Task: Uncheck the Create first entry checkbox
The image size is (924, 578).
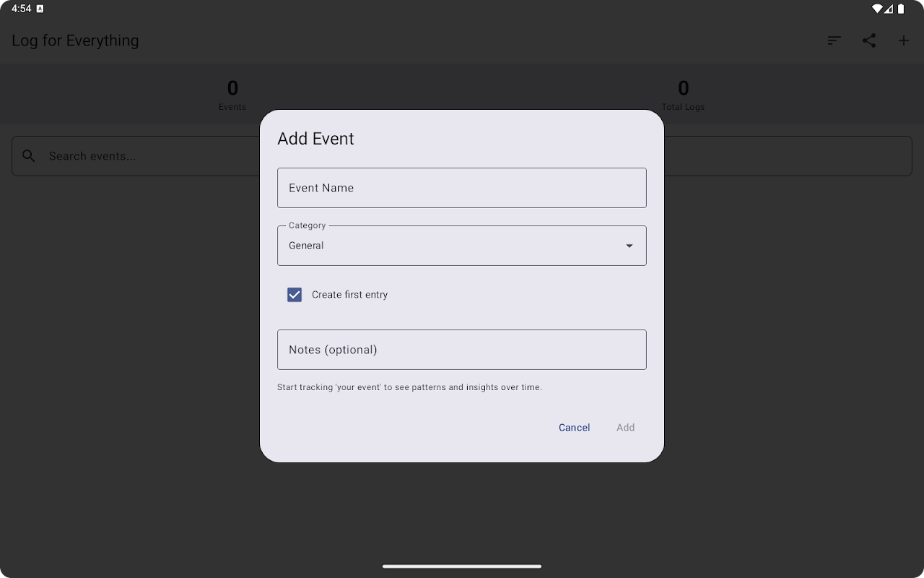Action: coord(295,295)
